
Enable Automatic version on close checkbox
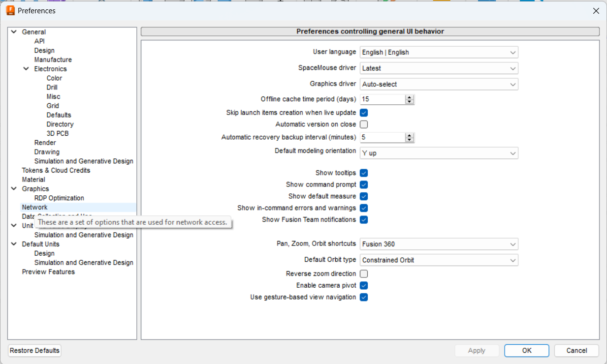[x=364, y=124]
